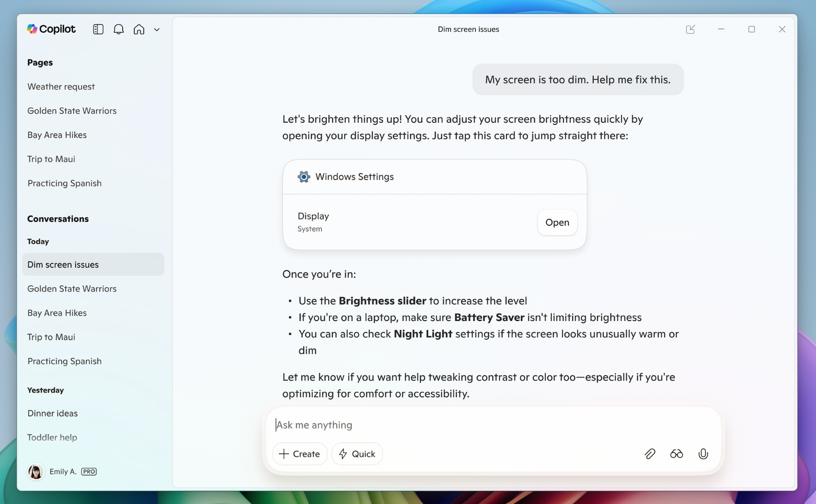This screenshot has height=504, width=816.
Task: Click the PRO badge
Action: (89, 471)
